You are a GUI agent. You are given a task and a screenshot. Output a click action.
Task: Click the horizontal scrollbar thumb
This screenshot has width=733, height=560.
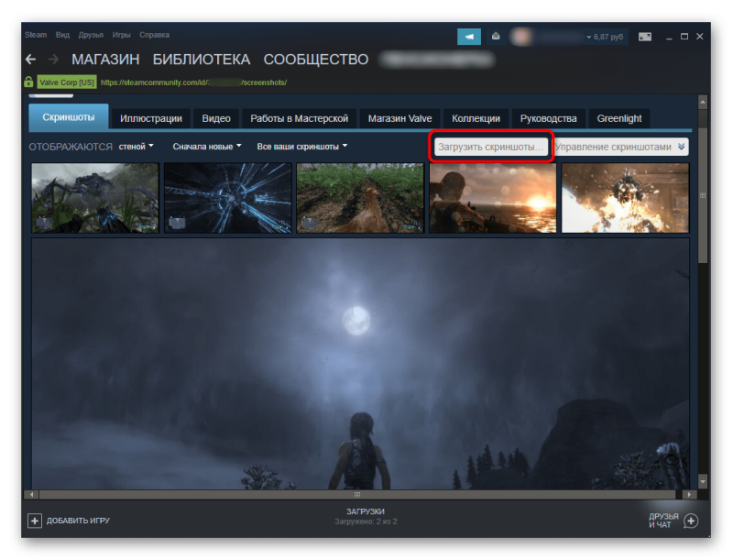coord(357,494)
